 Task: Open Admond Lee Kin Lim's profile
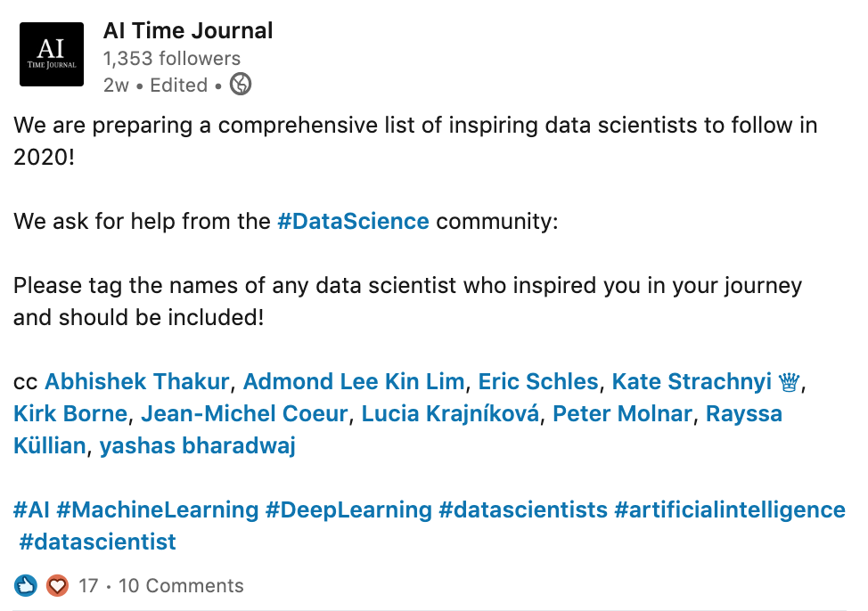click(354, 382)
